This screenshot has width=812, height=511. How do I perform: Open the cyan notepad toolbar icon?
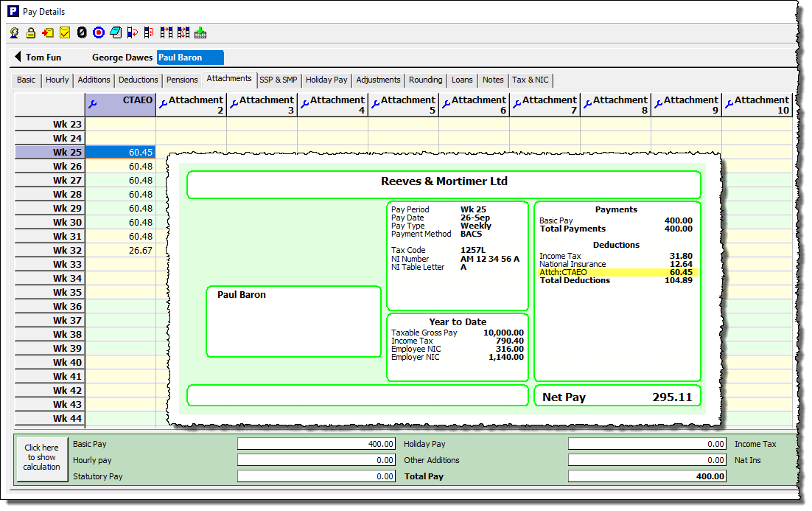pyautogui.click(x=116, y=33)
